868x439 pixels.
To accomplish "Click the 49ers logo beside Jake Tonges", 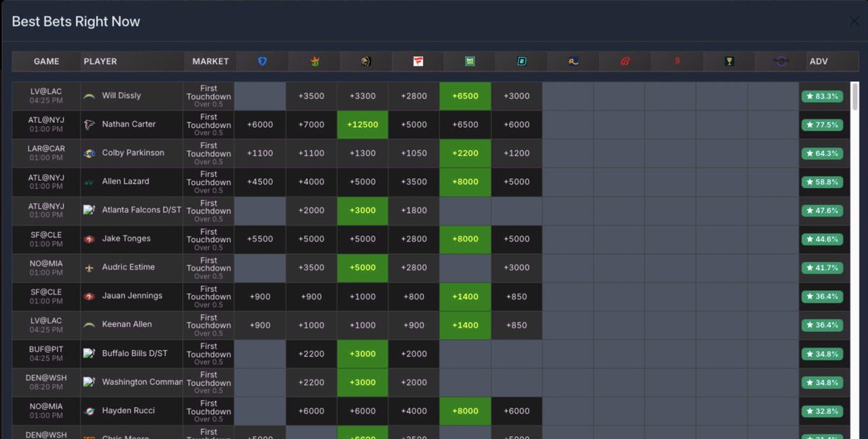I will (90, 239).
